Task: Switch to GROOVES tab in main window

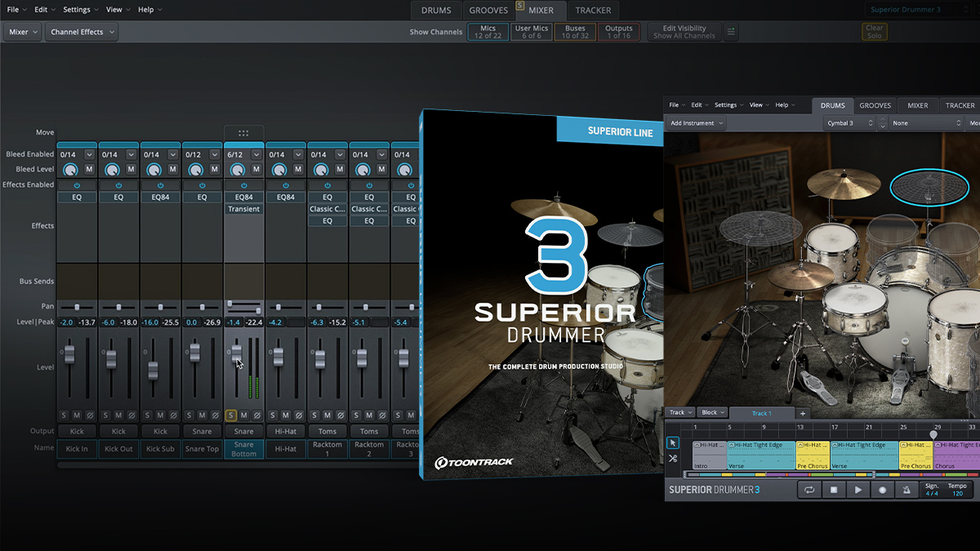Action: pos(488,11)
